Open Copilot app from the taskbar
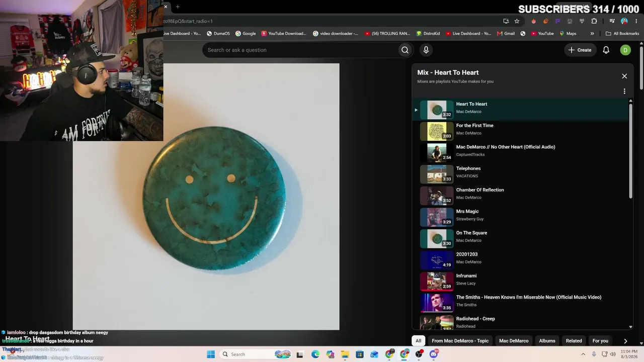The image size is (644, 362). point(330,354)
